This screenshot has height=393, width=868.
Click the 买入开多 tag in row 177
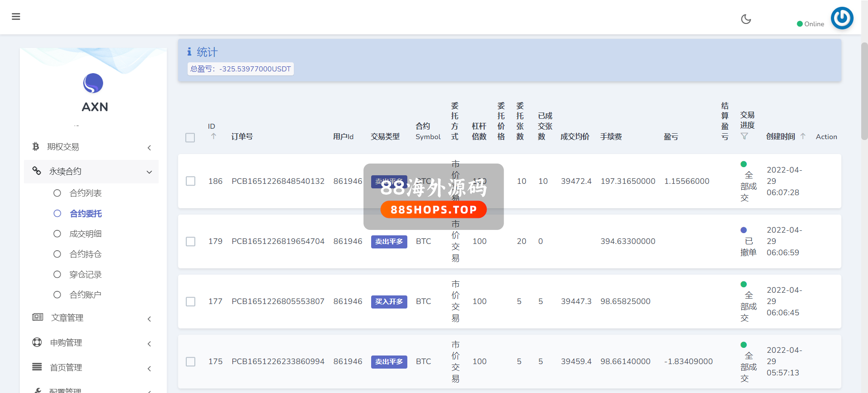pos(389,301)
